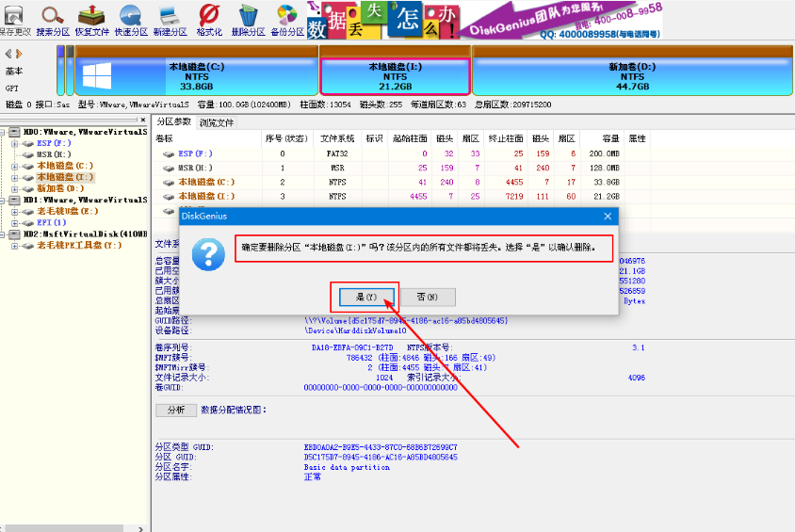Click the FAT32 file system cell
This screenshot has height=532, width=795.
point(336,153)
